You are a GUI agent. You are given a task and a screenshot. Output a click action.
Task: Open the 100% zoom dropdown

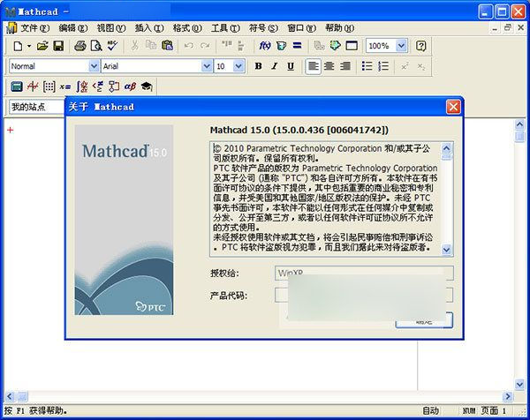point(401,46)
